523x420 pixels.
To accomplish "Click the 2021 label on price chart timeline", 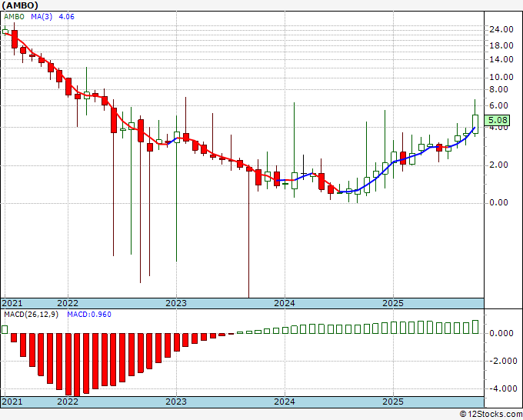I will [12, 303].
